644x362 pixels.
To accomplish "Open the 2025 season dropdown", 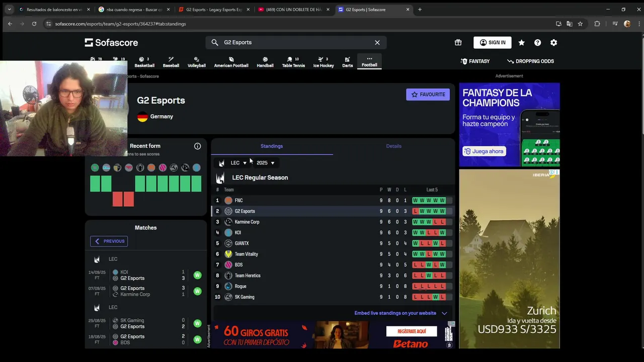I will coord(266,163).
